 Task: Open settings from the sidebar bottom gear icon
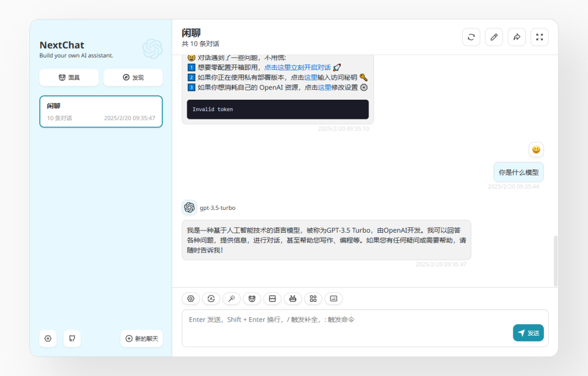point(48,338)
